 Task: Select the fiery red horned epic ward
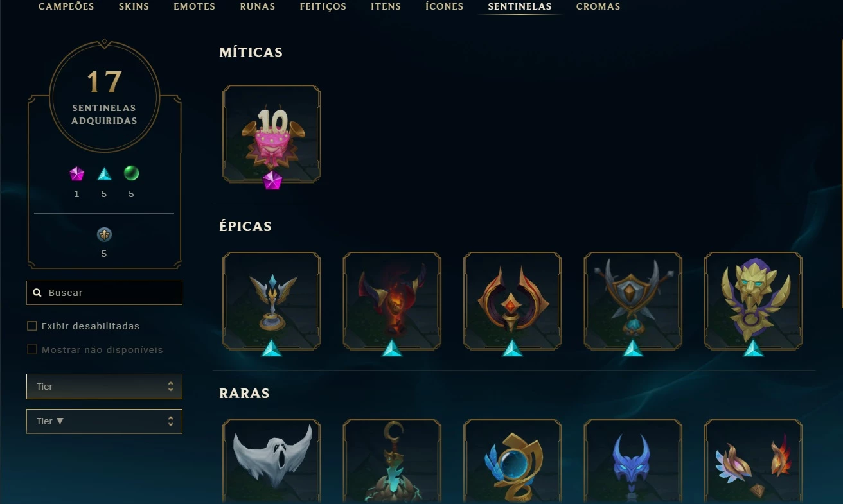[392, 301]
